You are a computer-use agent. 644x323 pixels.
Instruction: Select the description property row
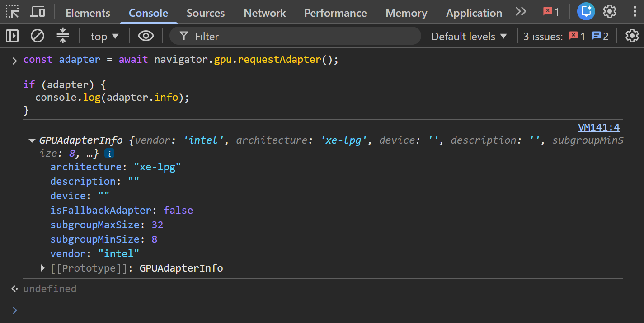(94, 181)
